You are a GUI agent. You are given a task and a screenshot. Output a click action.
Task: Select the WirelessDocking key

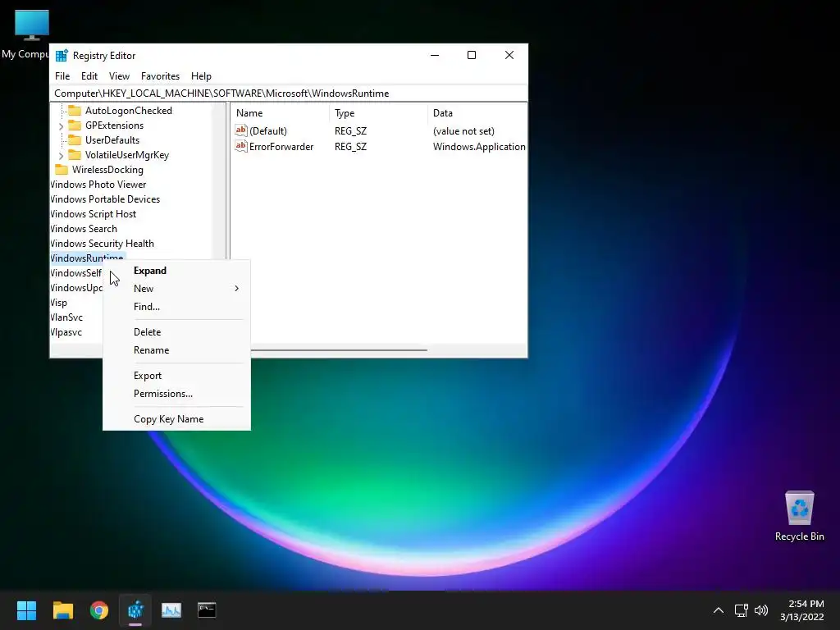click(107, 169)
